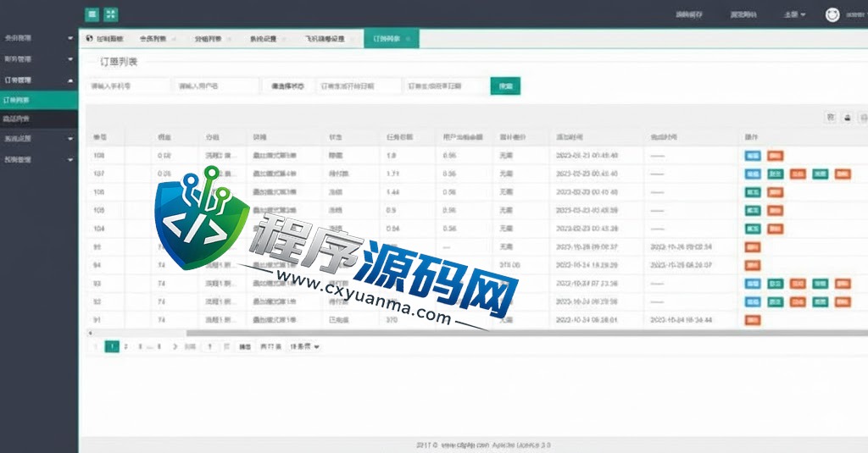Toggle the sidebar with the hamburger menu icon
Viewport: 868px width, 453px height.
click(92, 15)
